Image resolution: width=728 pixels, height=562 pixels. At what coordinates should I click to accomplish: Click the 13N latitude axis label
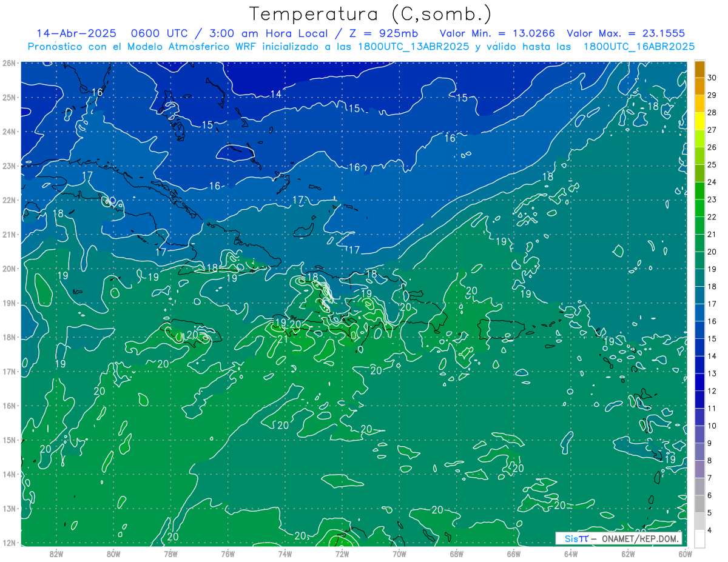point(8,508)
